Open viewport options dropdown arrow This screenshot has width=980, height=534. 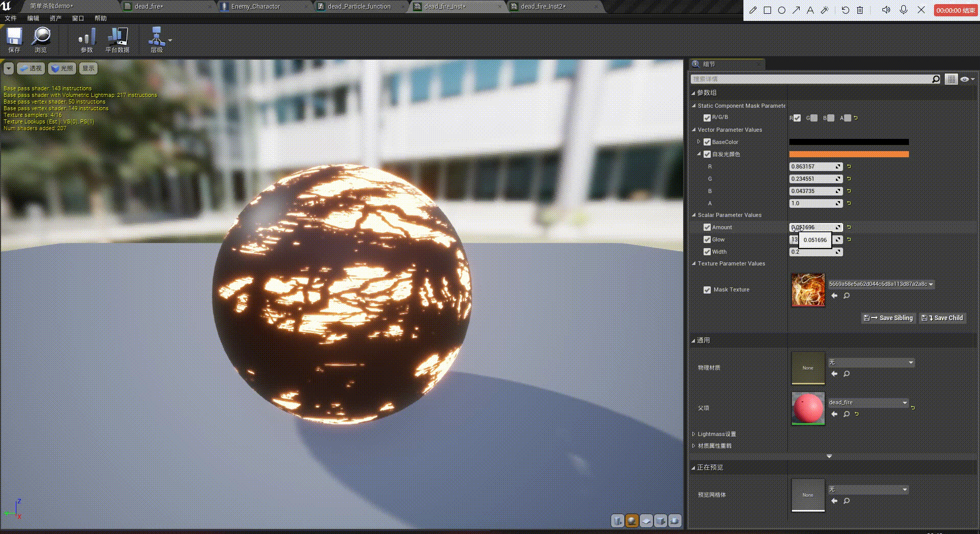9,68
